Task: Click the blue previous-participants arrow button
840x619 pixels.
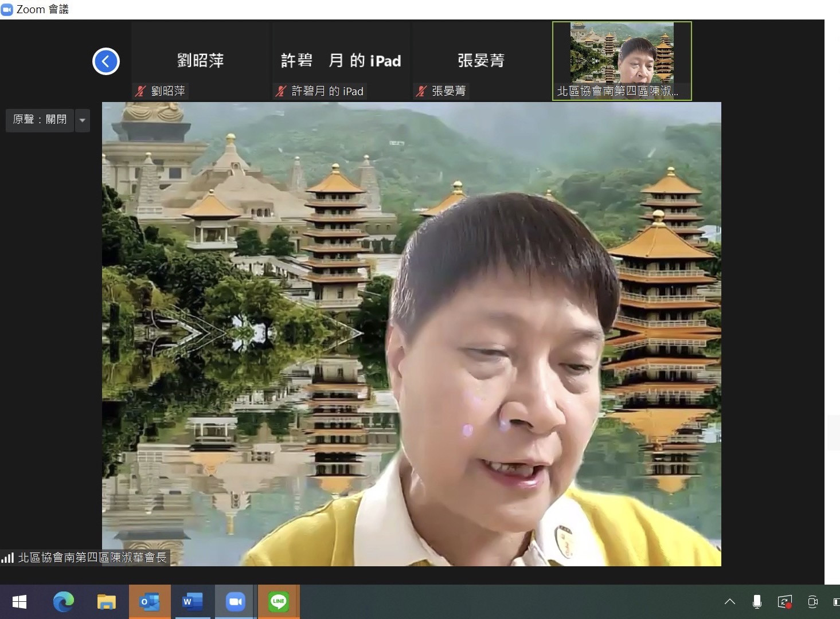Action: [x=106, y=61]
